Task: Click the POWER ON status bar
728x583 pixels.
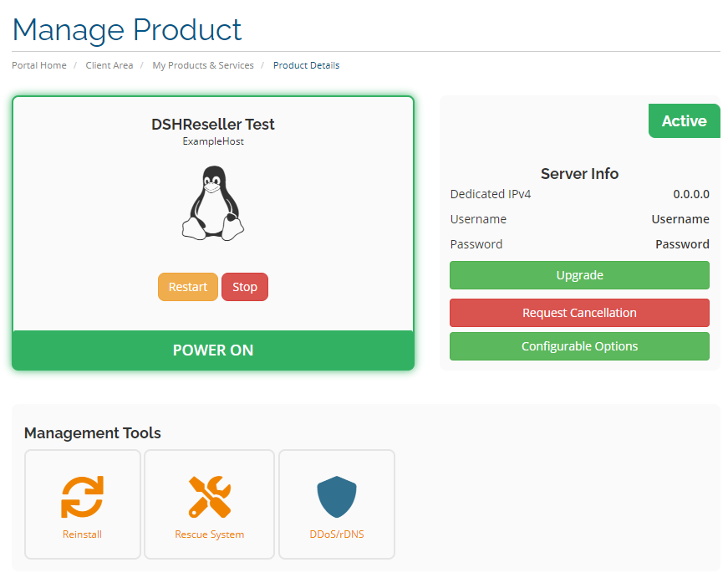Action: 213,350
